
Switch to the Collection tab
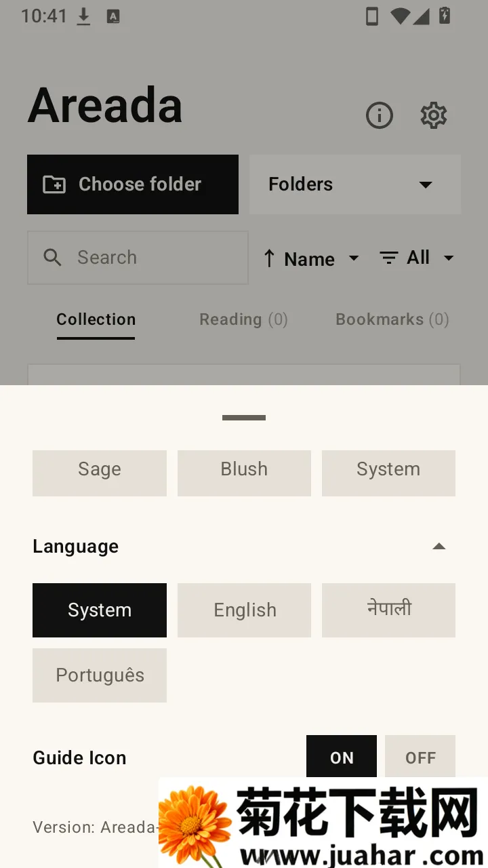tap(96, 319)
